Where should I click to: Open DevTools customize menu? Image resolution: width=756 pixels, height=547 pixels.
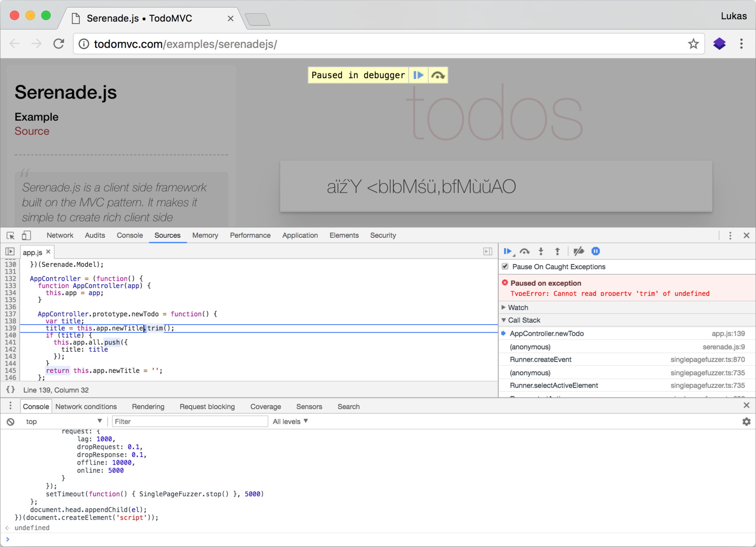[730, 235]
